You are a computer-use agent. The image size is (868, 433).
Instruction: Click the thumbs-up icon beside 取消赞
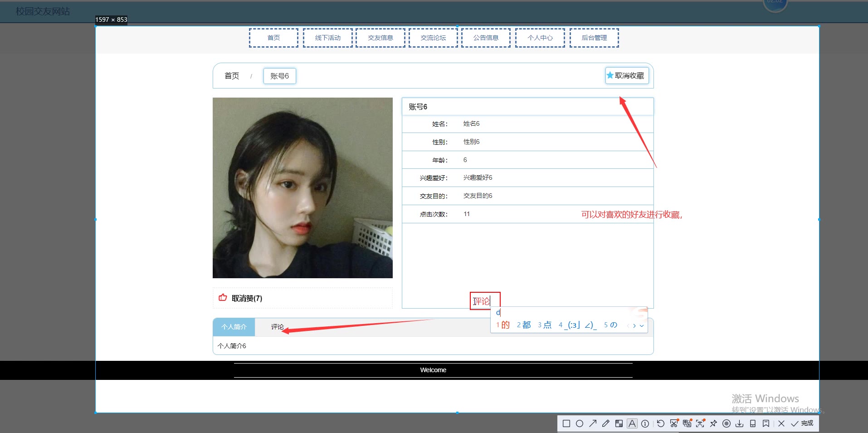223,298
